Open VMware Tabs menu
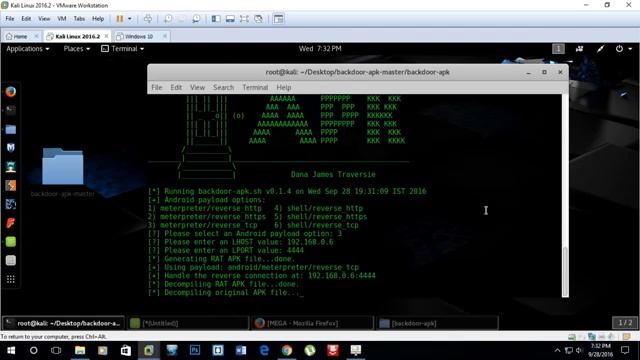 point(79,19)
